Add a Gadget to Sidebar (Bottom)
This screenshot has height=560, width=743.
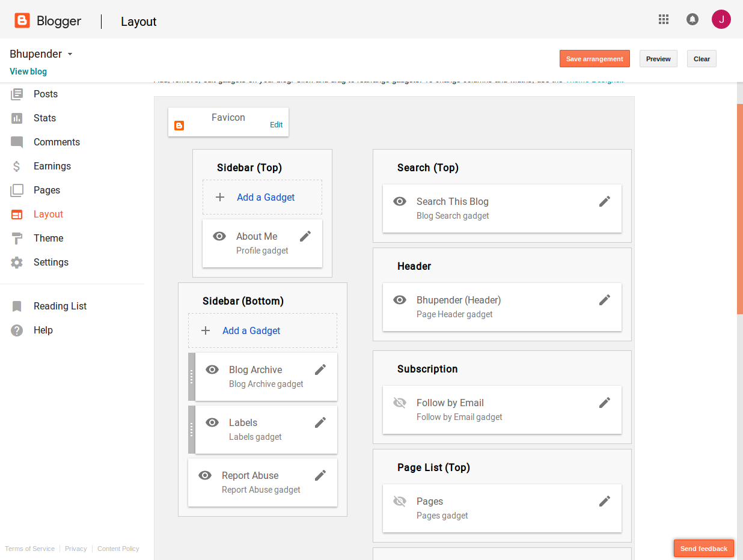click(x=263, y=330)
